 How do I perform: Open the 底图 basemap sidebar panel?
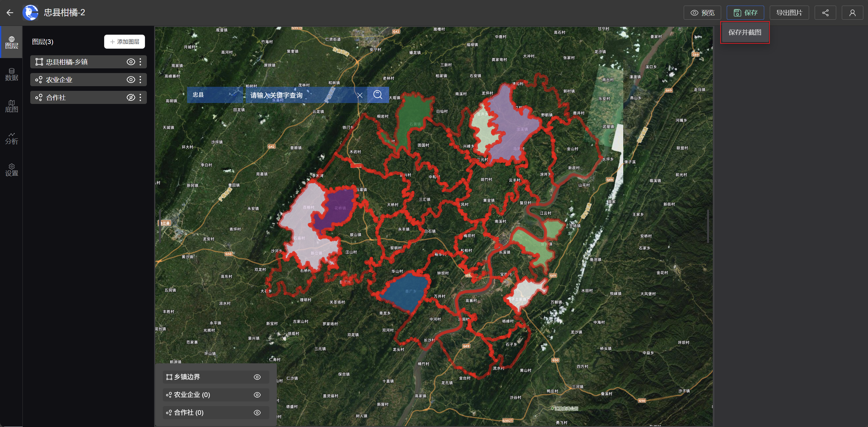(12, 106)
